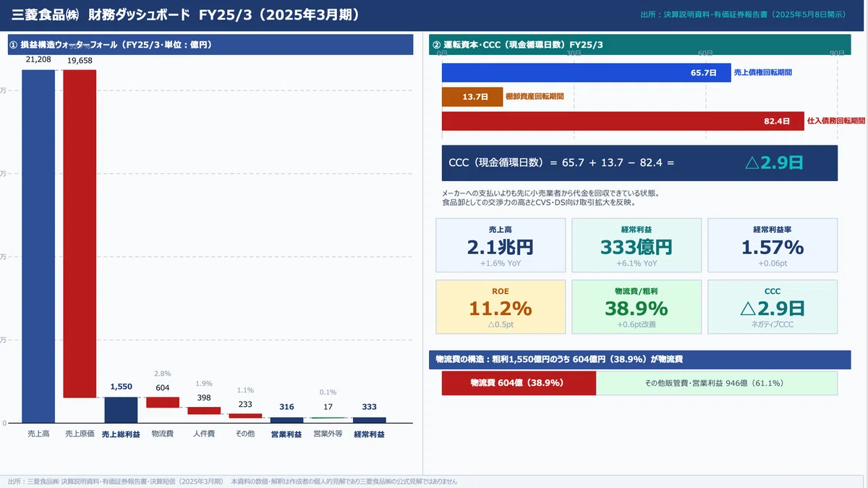This screenshot has height=488, width=868.
Task: Click the 売上総利益 axis label
Action: point(121,434)
